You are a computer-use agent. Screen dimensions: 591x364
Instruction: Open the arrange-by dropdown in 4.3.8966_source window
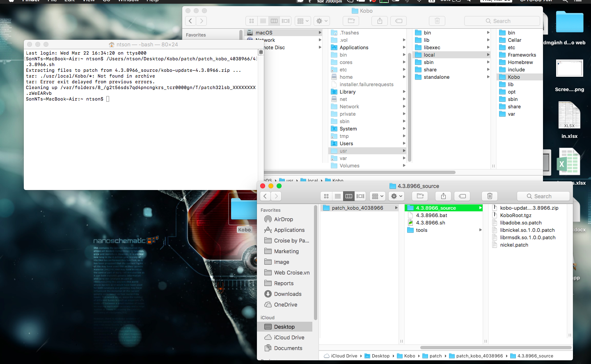[x=378, y=196]
